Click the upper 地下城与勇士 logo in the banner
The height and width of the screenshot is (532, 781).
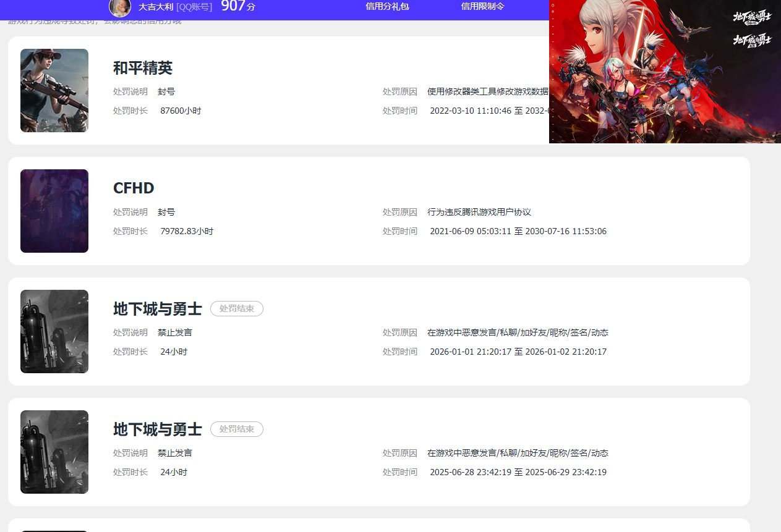coord(753,17)
